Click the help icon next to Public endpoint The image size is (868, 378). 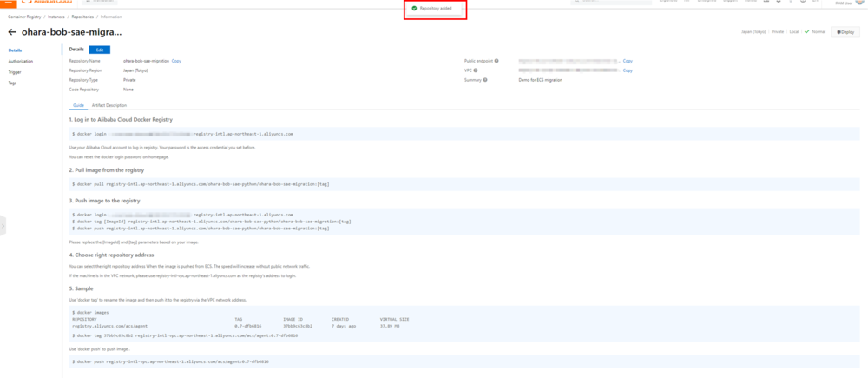496,61
